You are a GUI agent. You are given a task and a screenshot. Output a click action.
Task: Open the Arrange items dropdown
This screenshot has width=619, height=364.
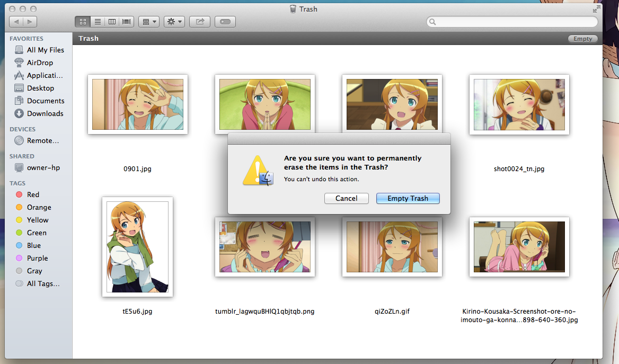tap(148, 22)
